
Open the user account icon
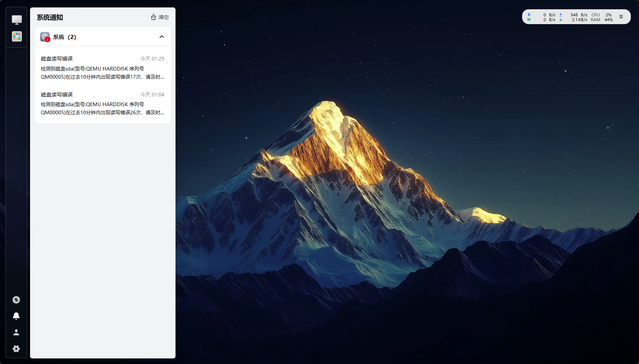pyautogui.click(x=16, y=332)
